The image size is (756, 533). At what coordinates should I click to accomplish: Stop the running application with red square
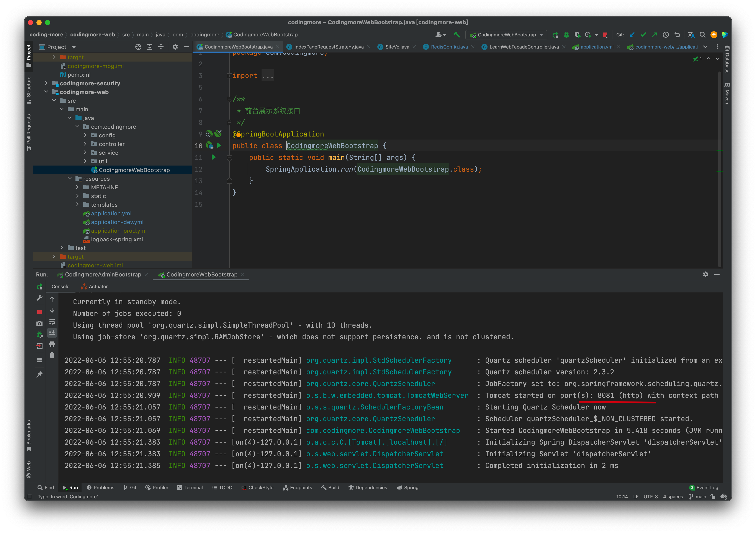coord(39,312)
